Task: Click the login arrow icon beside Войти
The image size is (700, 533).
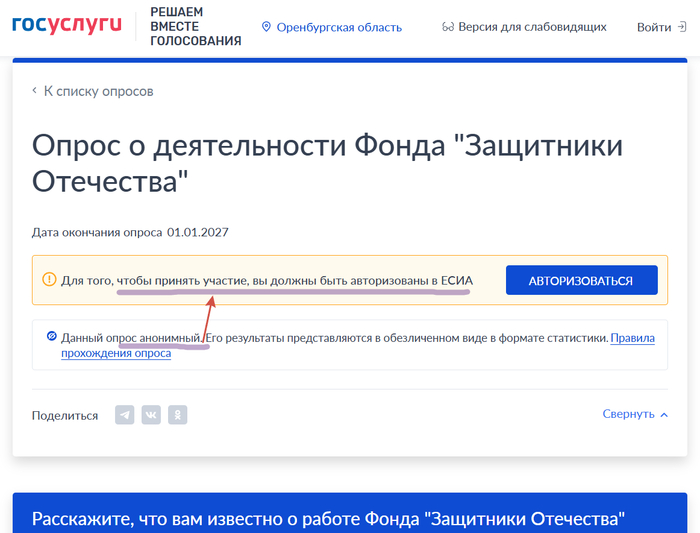Action: pyautogui.click(x=682, y=27)
